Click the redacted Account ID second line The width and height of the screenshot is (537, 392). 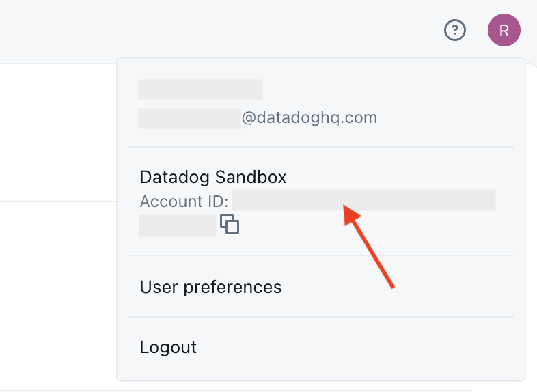pyautogui.click(x=178, y=225)
